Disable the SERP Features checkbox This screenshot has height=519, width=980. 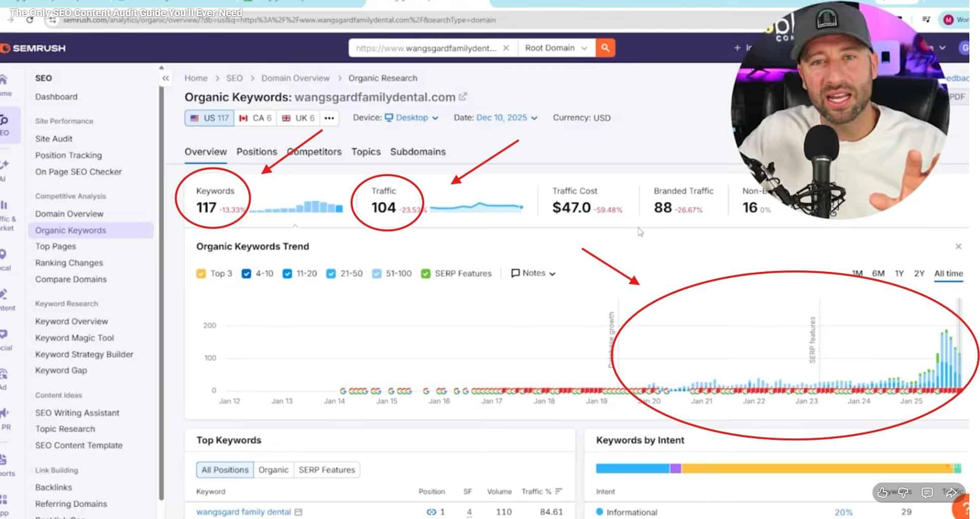[x=425, y=273]
